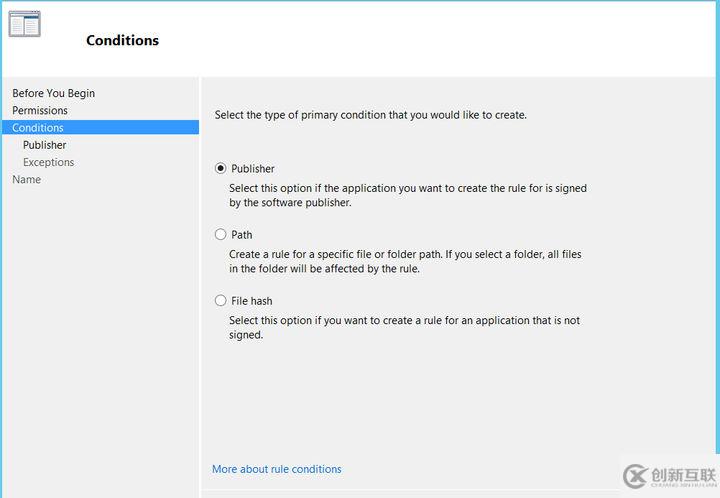This screenshot has width=720, height=498.
Task: Select the highlighted Conditions step in sidebar
Action: (38, 127)
